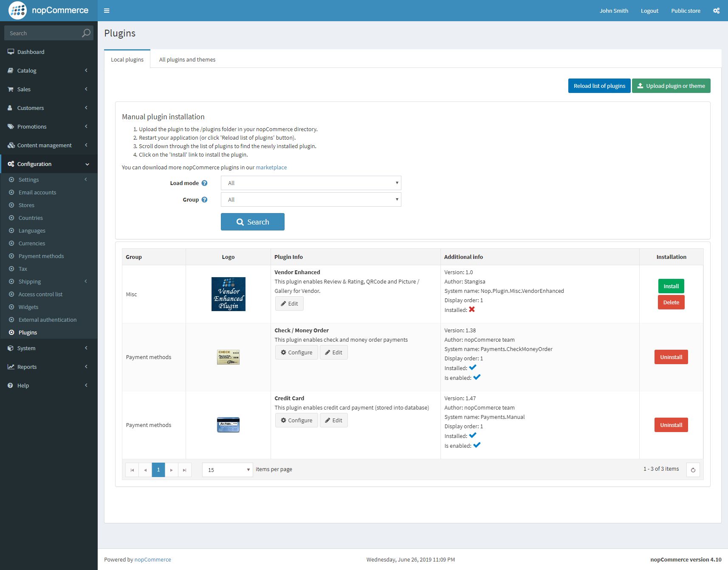Click Reload list of plugins button
The image size is (728, 570).
599,86
